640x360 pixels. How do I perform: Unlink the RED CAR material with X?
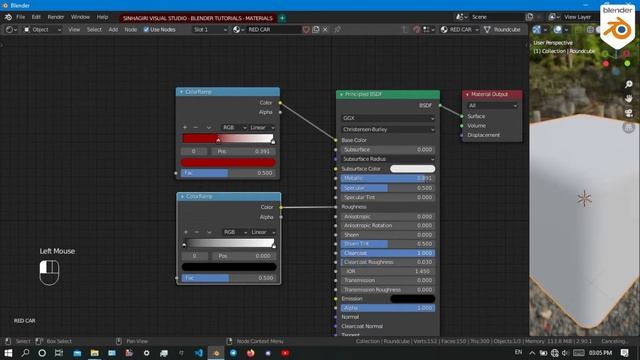coord(325,29)
